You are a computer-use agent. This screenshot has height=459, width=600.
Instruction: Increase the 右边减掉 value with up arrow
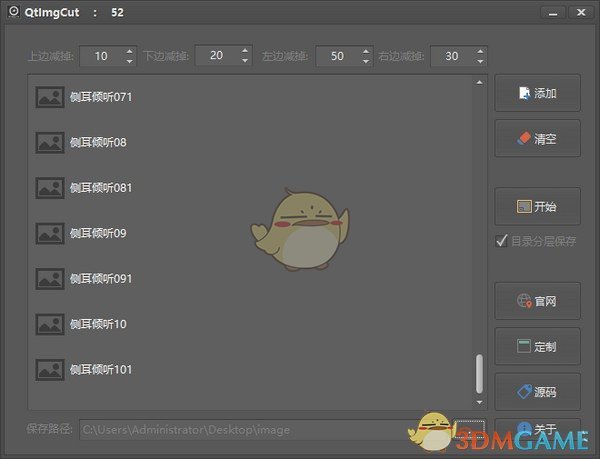[x=480, y=51]
